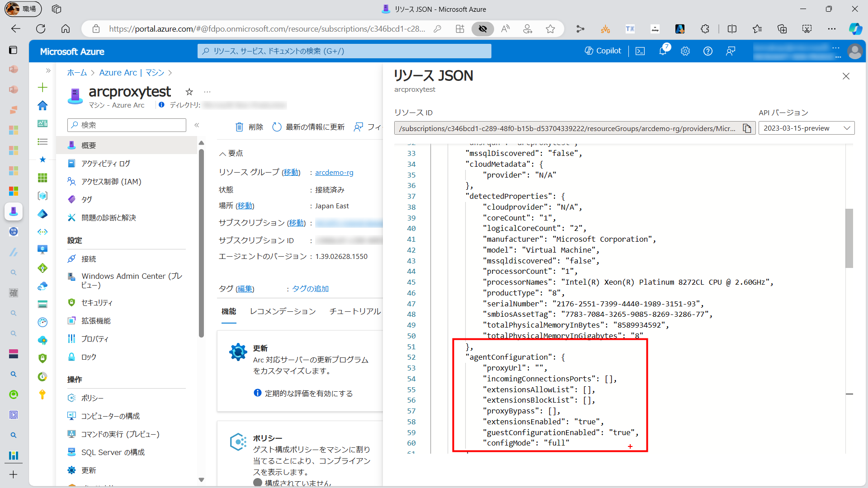This screenshot has width=868, height=488.
Task: Open feedback icon in Azure header
Action: (731, 51)
